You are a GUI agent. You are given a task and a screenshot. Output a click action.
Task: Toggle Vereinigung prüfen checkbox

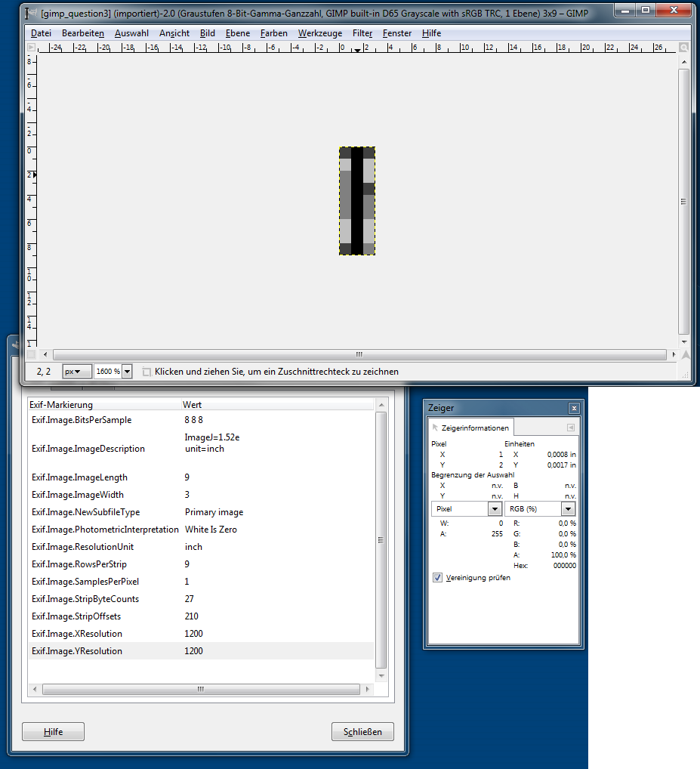(437, 578)
